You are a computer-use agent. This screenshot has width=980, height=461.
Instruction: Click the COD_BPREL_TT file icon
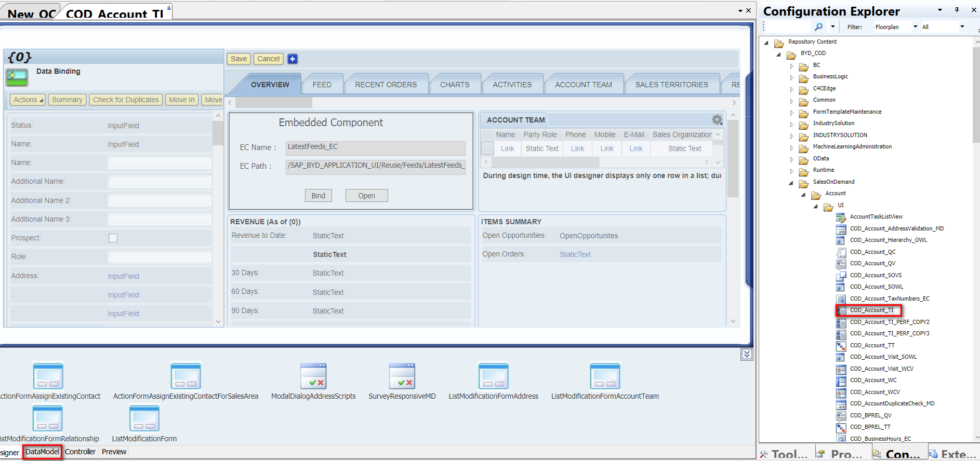pyautogui.click(x=841, y=427)
